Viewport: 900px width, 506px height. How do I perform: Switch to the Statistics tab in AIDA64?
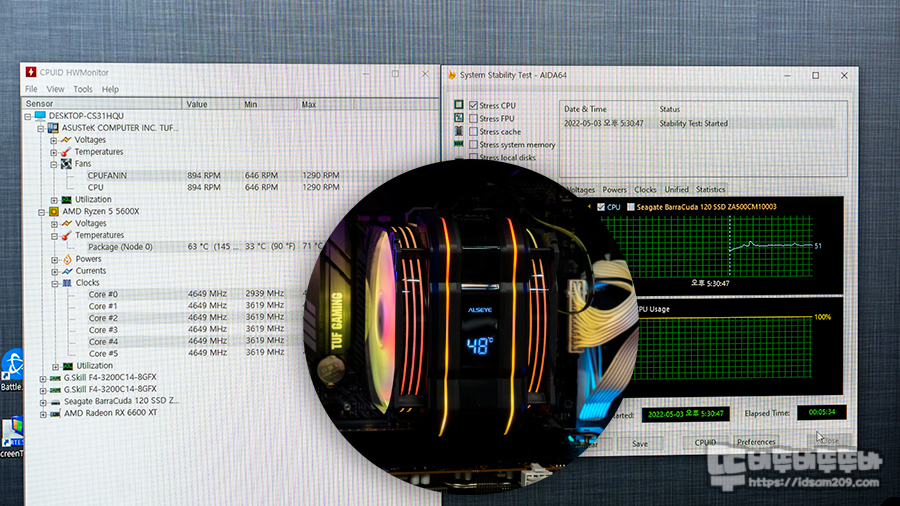[710, 189]
